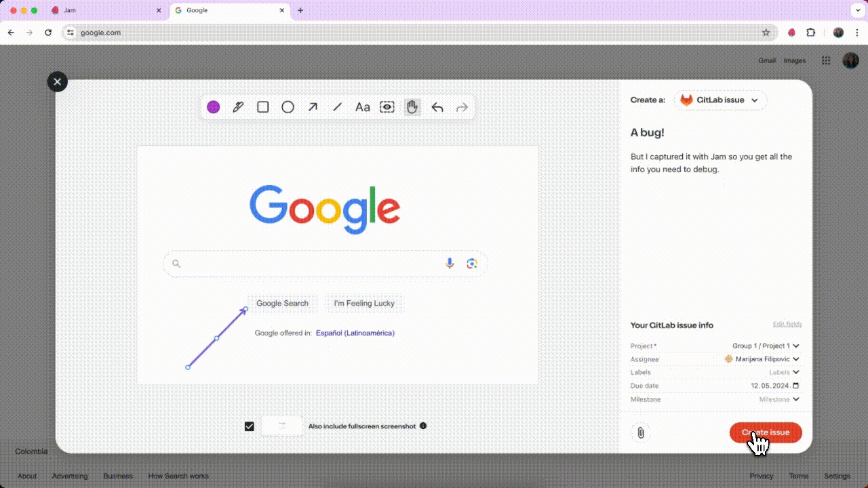Select the rectangle shape tool
868x488 pixels.
coord(263,107)
